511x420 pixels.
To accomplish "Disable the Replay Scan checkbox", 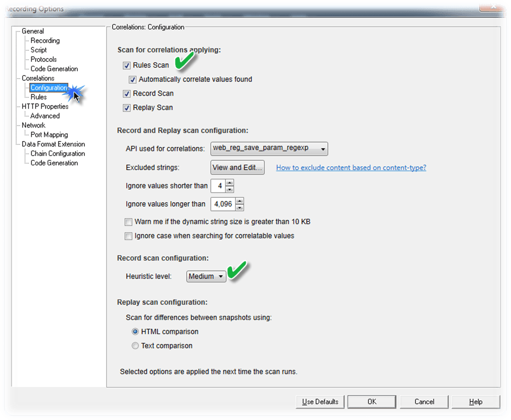I will pyautogui.click(x=126, y=107).
